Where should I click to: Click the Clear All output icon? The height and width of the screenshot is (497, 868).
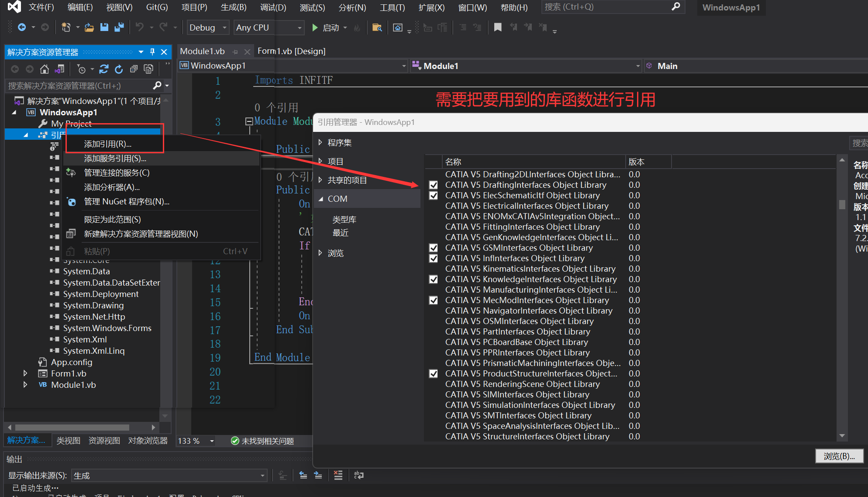point(338,475)
